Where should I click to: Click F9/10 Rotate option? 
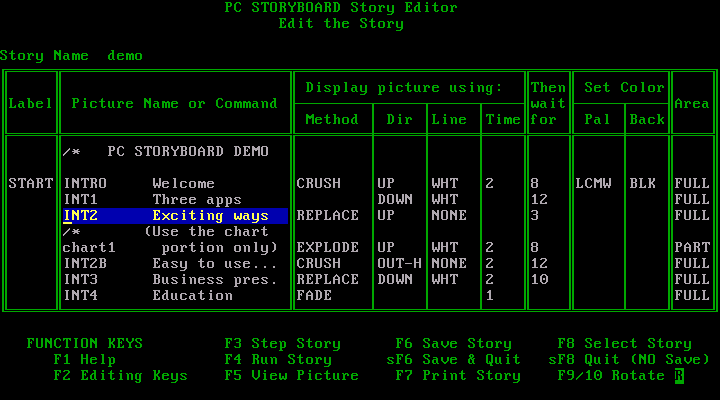coord(611,376)
